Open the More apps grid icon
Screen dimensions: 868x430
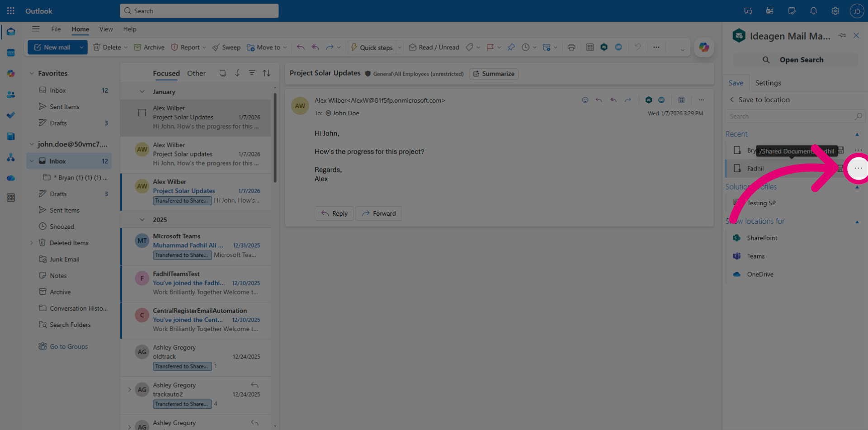coord(11,198)
